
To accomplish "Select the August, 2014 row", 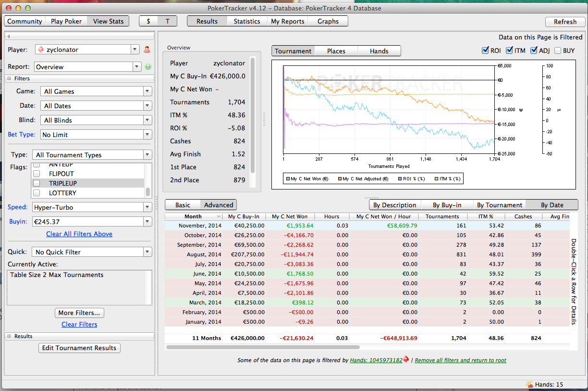I will tap(367, 254).
